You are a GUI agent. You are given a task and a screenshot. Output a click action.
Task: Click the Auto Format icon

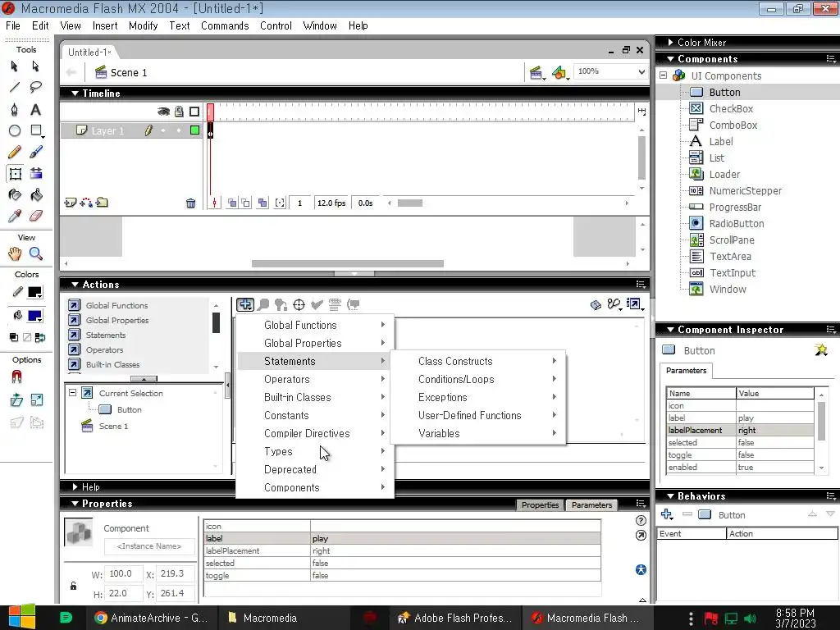(335, 305)
